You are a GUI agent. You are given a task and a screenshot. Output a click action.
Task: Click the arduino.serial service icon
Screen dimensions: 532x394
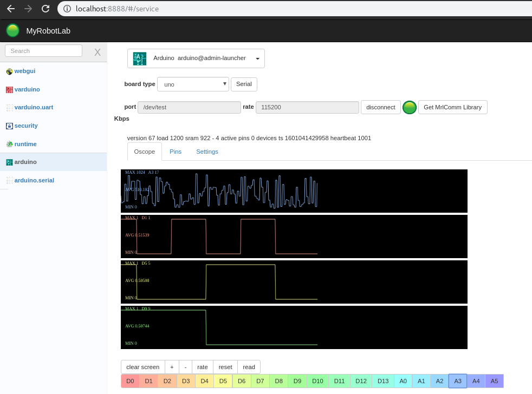pyautogui.click(x=10, y=180)
